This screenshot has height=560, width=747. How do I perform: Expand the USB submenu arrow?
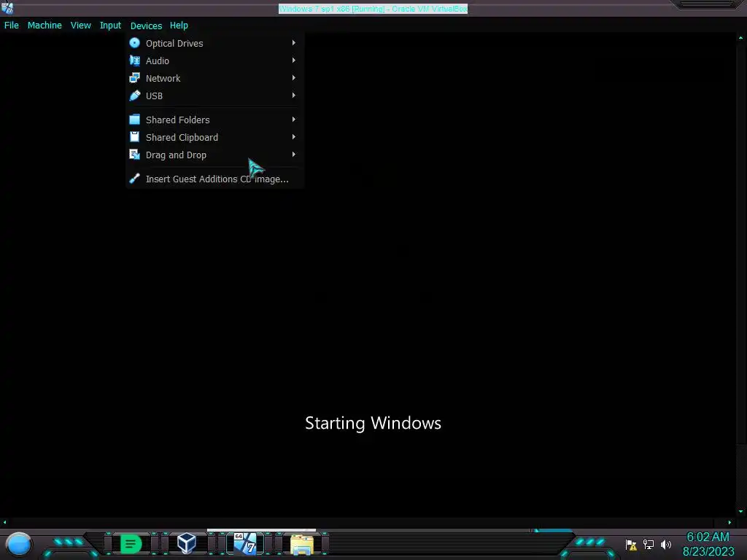pyautogui.click(x=293, y=96)
